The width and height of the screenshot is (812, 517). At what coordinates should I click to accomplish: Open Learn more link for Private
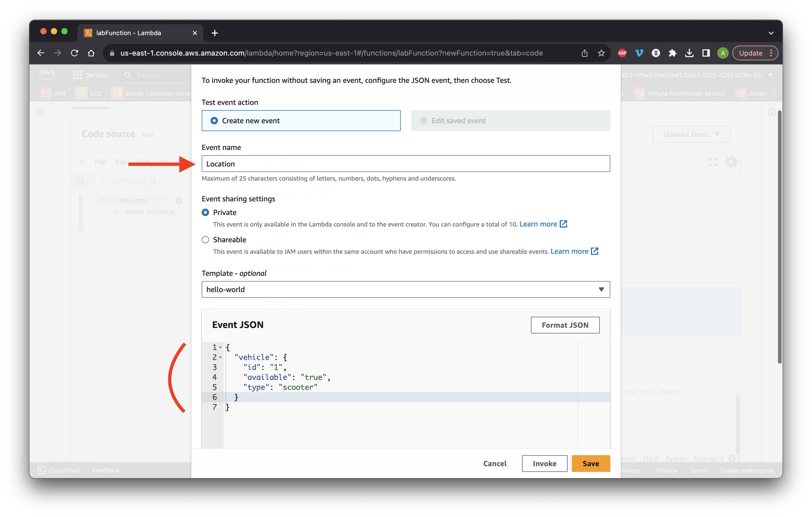pyautogui.click(x=543, y=224)
